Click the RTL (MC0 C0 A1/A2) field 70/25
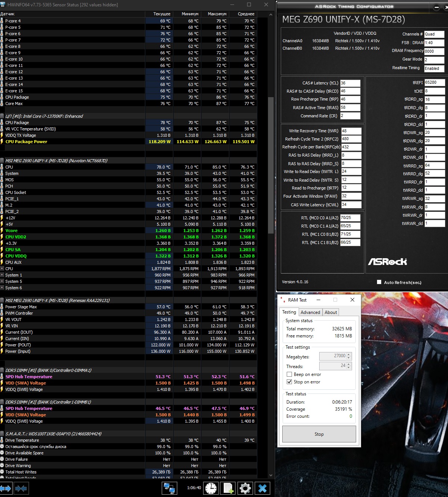The height and width of the screenshot is (497, 448). coord(350,217)
